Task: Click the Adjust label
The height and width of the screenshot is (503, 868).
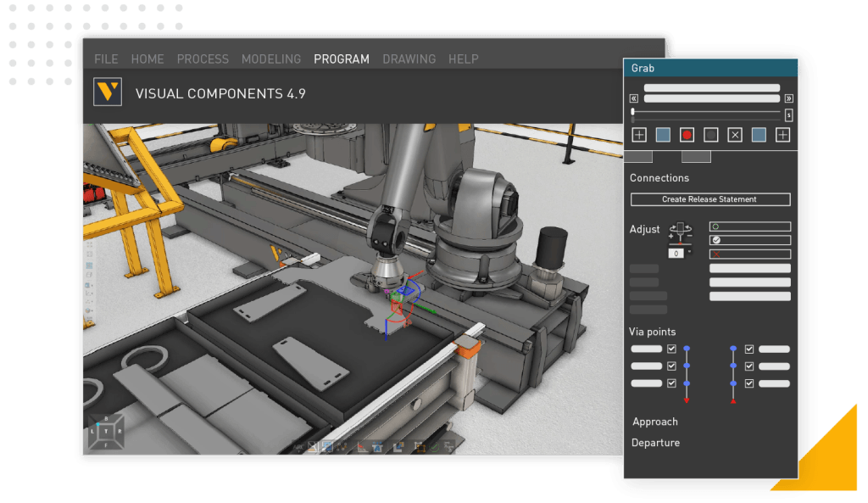Action: [644, 229]
